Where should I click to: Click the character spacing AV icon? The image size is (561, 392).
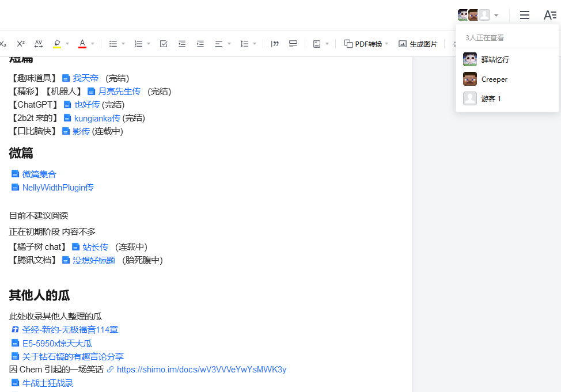click(39, 44)
